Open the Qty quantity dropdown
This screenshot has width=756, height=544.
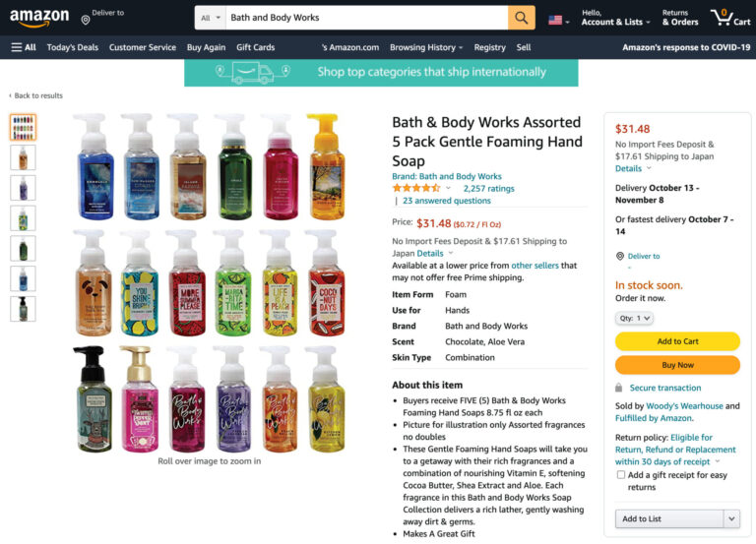click(x=634, y=318)
